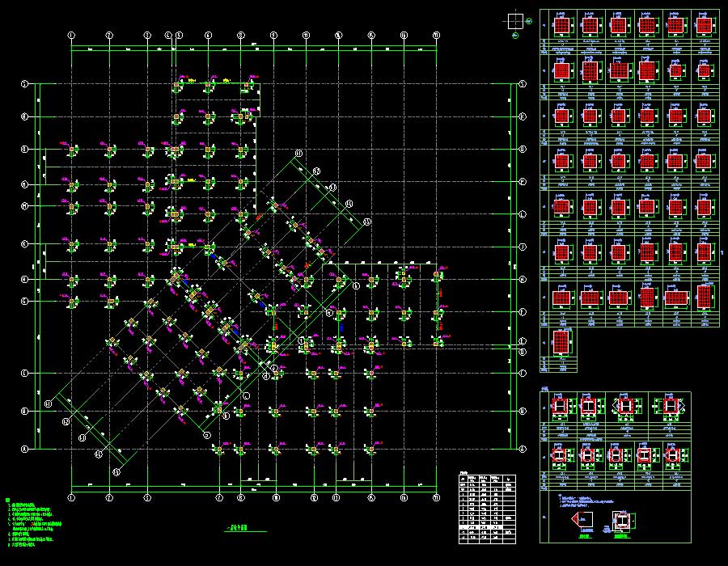Select the tall narrow red column section in the schedule

pyautogui.click(x=704, y=297)
